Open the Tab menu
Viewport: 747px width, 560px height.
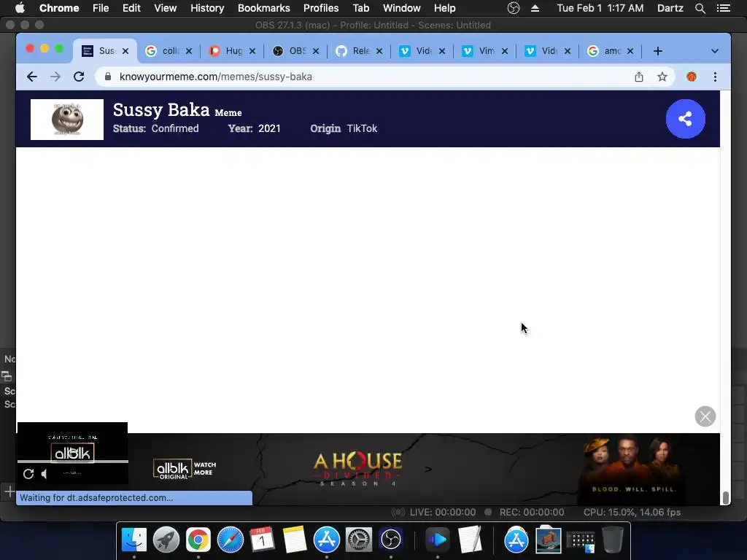(360, 8)
